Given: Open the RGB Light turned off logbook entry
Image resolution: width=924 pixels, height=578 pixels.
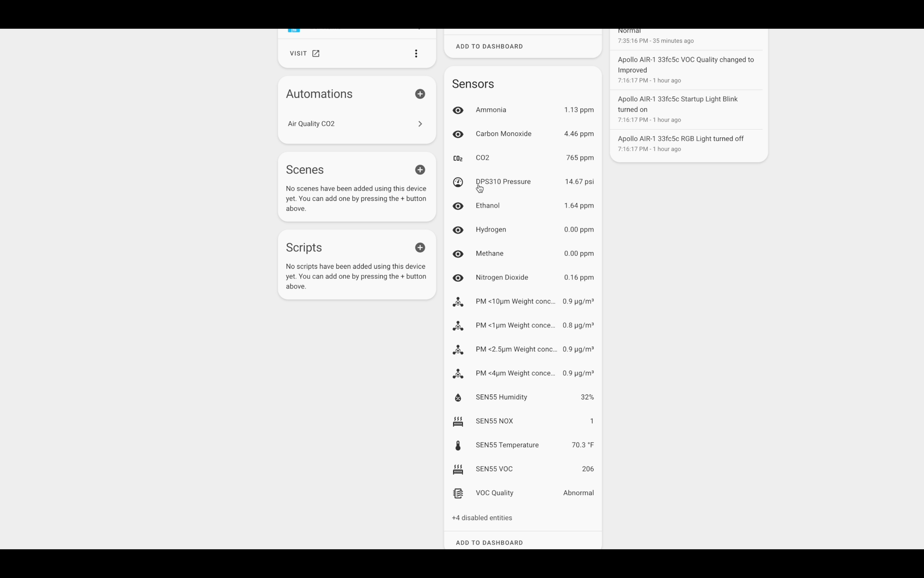Looking at the screenshot, I should pyautogui.click(x=680, y=139).
